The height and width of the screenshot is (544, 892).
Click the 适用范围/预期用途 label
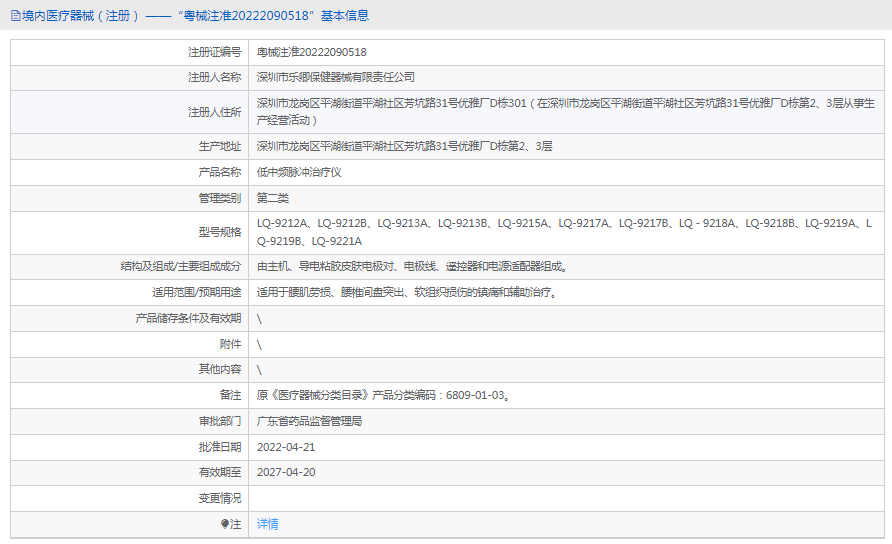197,292
